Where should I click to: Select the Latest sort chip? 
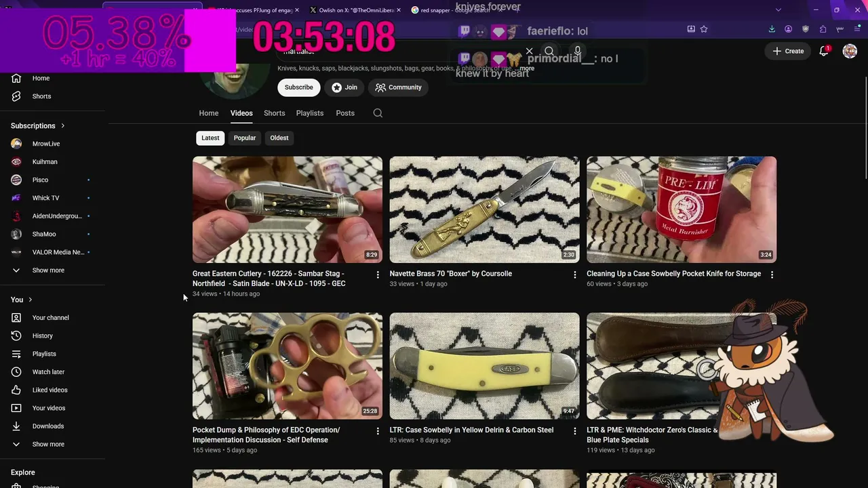click(210, 138)
